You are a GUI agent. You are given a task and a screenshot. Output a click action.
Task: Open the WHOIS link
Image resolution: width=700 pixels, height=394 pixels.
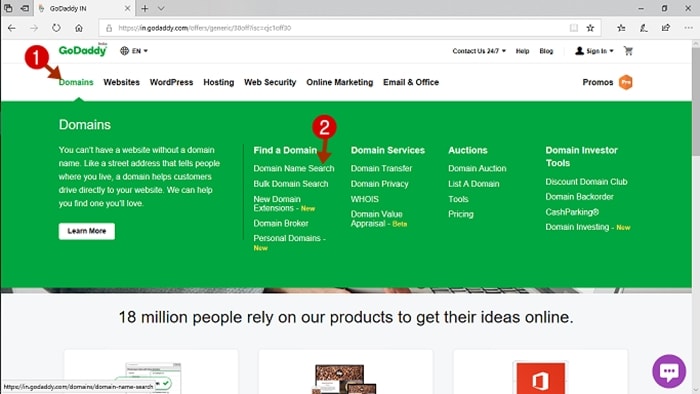coord(365,199)
